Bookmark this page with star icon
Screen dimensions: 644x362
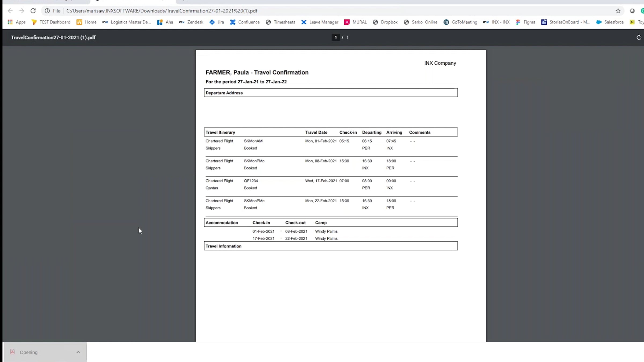(618, 11)
